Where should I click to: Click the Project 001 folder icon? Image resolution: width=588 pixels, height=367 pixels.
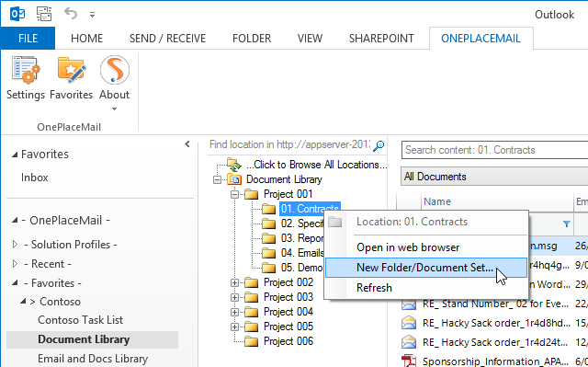click(x=251, y=194)
